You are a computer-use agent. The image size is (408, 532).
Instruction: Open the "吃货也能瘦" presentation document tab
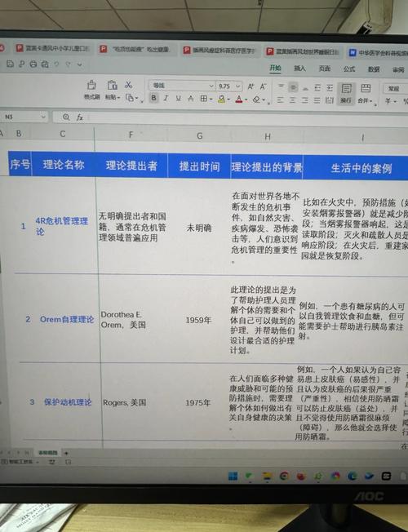coord(135,50)
